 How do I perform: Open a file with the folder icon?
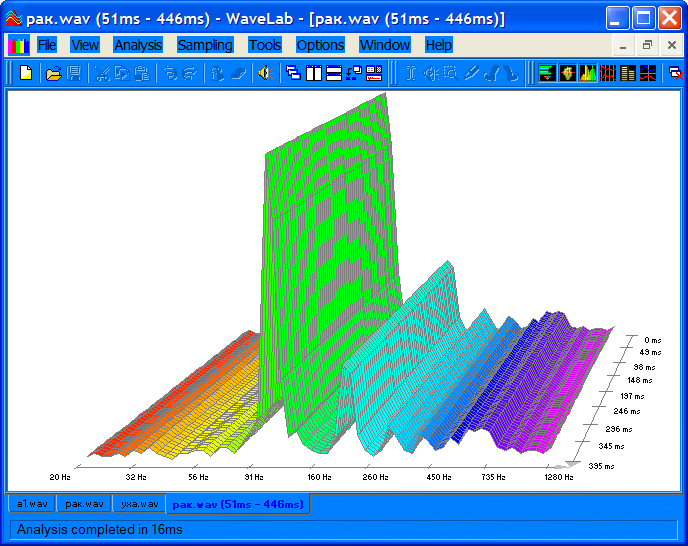(x=54, y=73)
